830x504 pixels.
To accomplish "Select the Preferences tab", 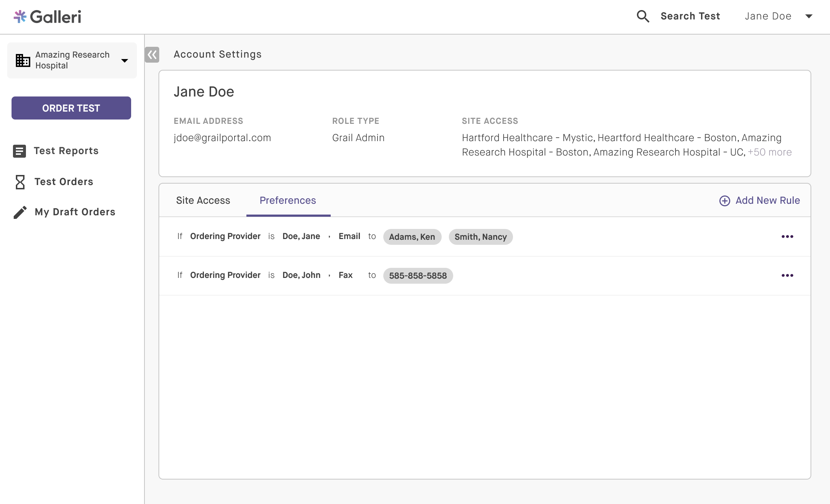I will [x=287, y=201].
